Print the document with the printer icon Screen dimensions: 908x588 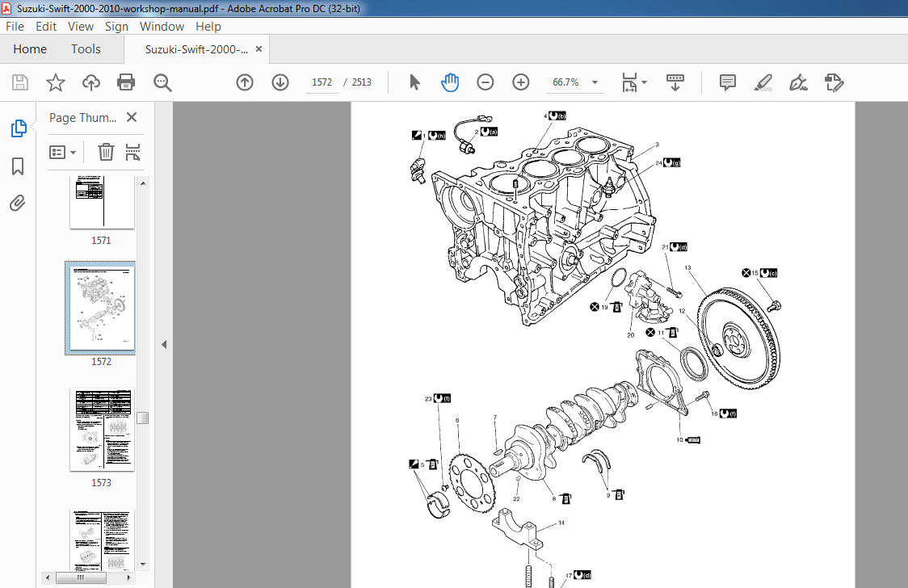point(126,82)
